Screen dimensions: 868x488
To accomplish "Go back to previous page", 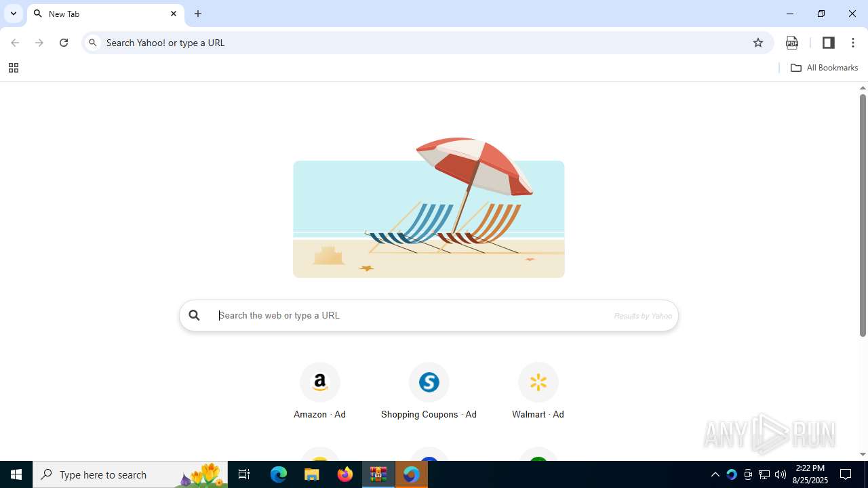I will pyautogui.click(x=15, y=43).
